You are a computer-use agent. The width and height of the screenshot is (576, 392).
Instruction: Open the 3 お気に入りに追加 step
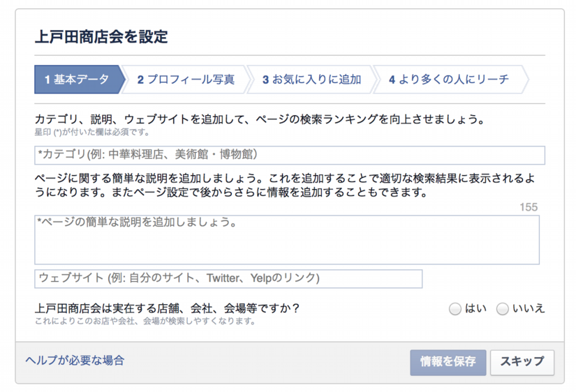point(311,80)
